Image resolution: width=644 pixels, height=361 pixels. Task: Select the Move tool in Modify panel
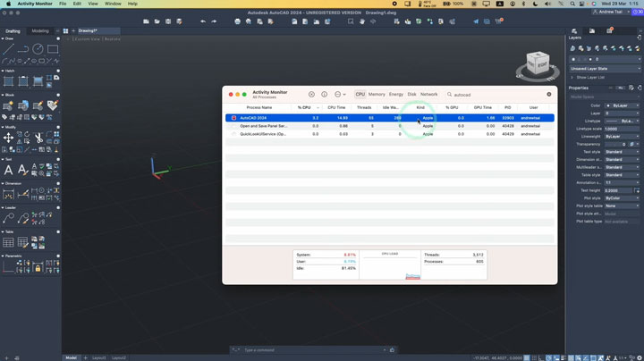[8, 138]
